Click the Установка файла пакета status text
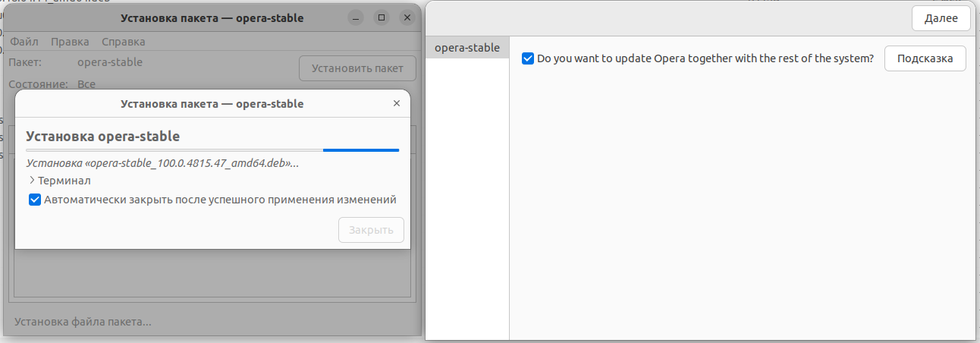980x343 pixels. click(83, 322)
